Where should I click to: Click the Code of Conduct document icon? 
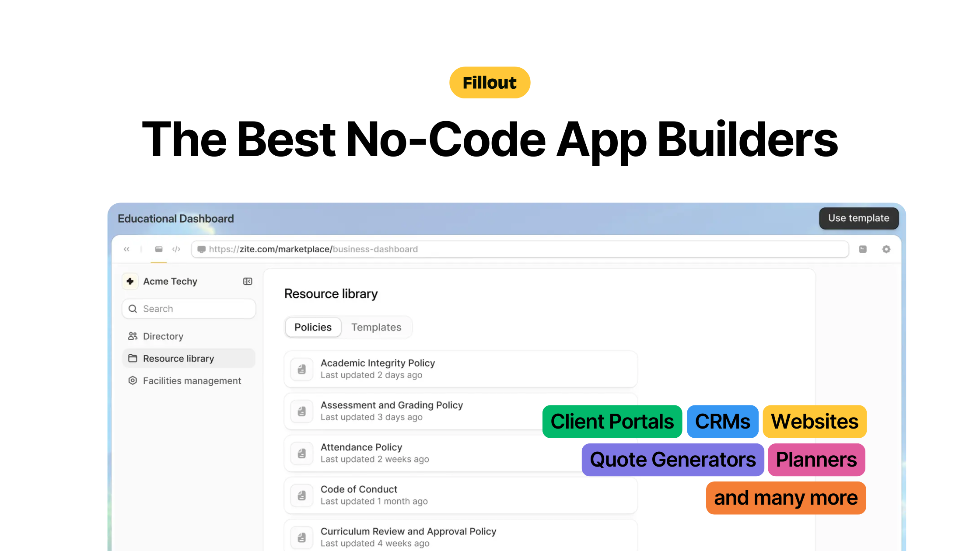(x=302, y=495)
